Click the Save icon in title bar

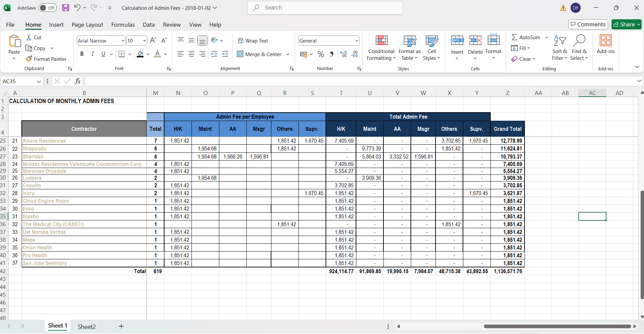[66, 8]
